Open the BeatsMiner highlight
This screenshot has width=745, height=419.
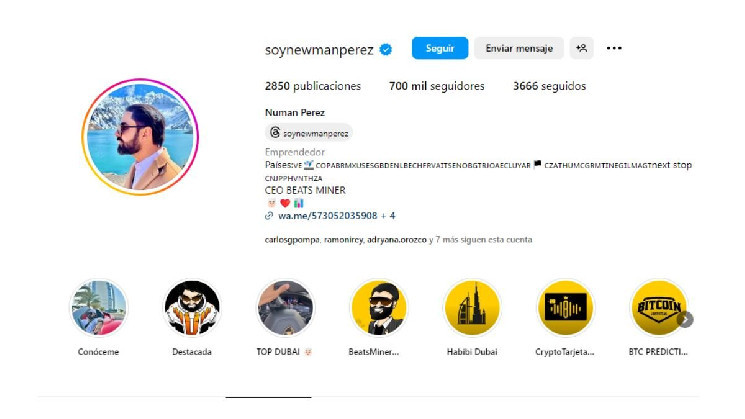tap(379, 318)
